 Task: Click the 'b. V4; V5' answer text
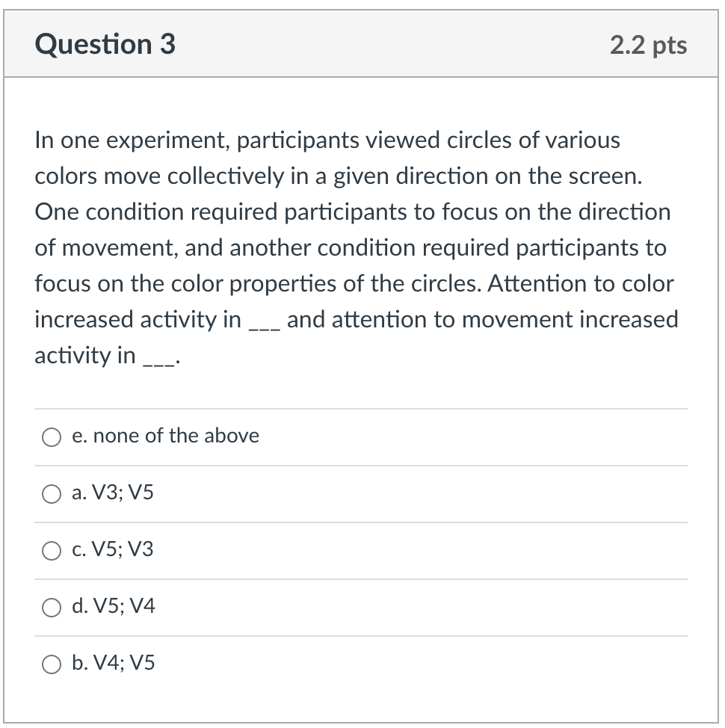click(114, 663)
